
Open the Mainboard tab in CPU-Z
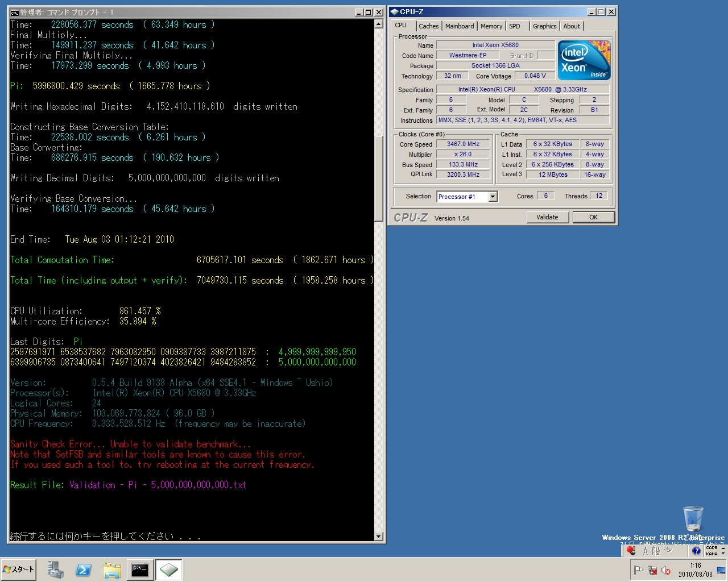pos(459,26)
